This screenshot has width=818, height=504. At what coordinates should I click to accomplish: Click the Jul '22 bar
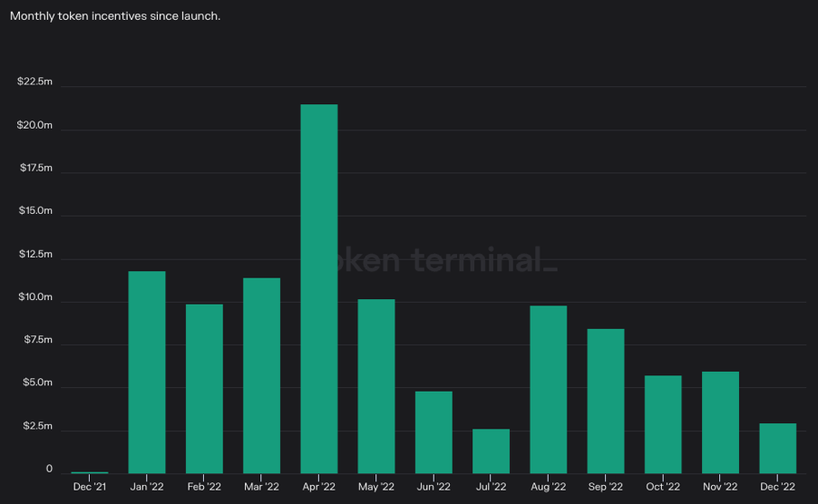[491, 451]
